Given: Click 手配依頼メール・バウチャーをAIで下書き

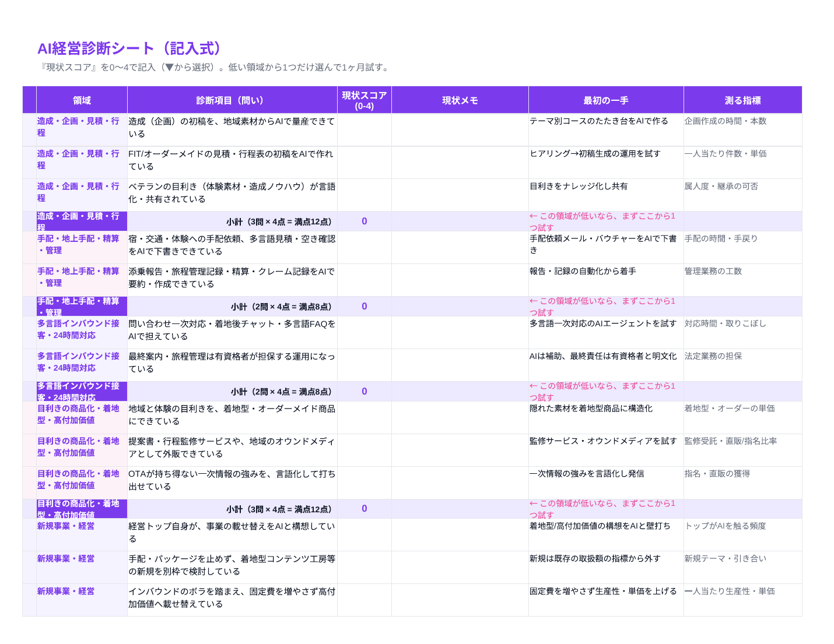Looking at the screenshot, I should click(603, 244).
